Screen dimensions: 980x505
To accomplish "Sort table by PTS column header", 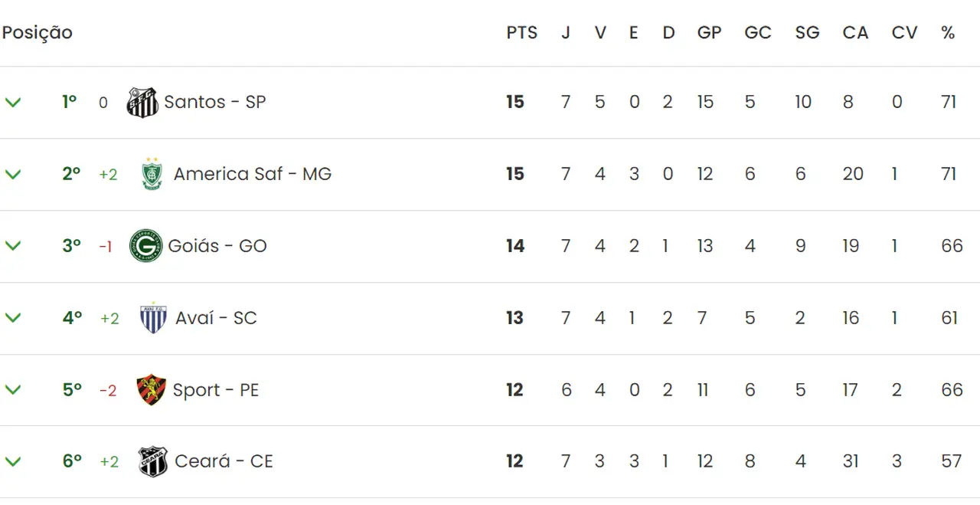I will click(x=521, y=33).
